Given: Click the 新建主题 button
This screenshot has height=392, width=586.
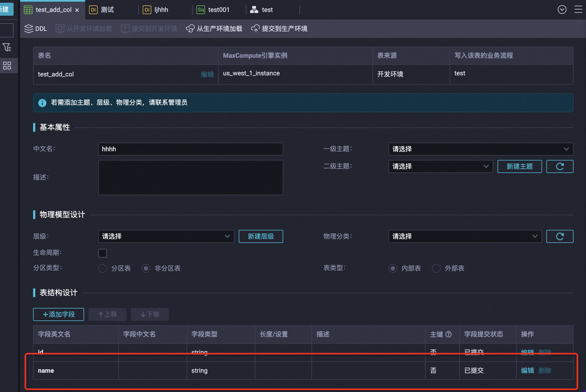Looking at the screenshot, I should click(520, 166).
